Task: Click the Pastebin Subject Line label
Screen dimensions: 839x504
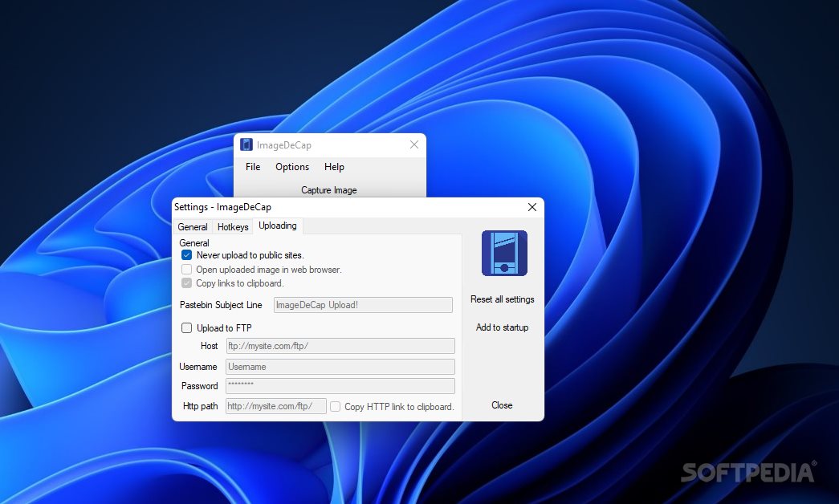Action: (x=221, y=305)
